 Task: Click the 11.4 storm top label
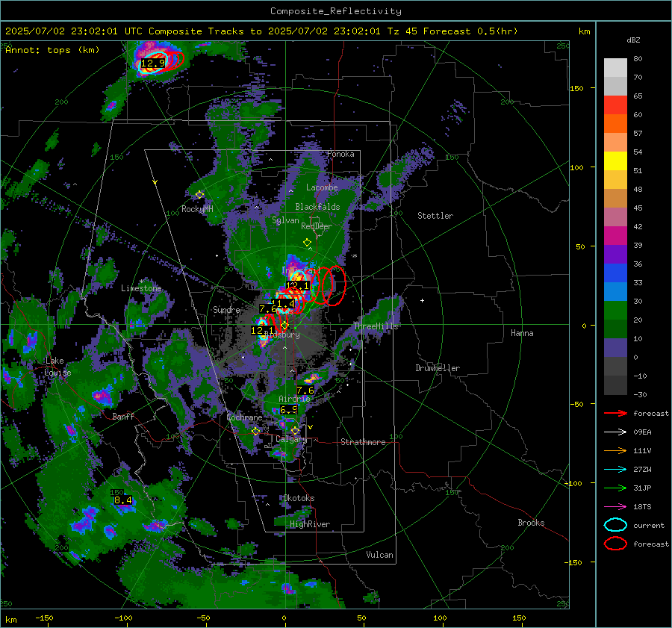pos(283,304)
